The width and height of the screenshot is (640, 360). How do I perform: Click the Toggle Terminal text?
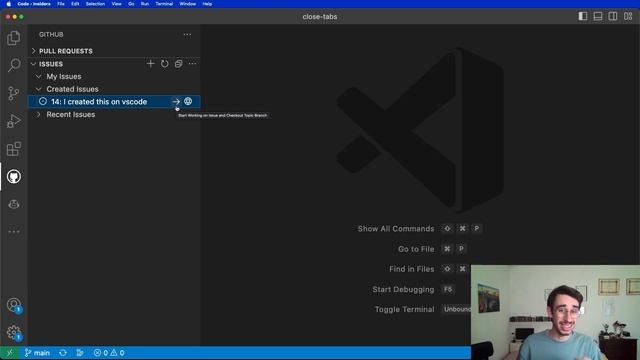point(404,309)
